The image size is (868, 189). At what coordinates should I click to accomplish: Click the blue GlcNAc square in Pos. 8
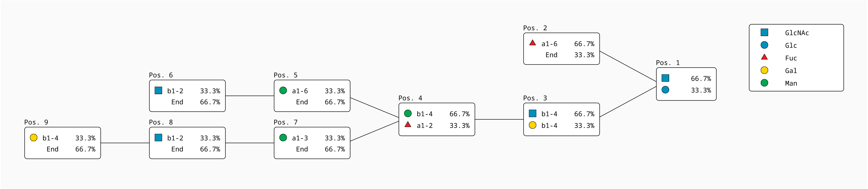click(x=158, y=137)
